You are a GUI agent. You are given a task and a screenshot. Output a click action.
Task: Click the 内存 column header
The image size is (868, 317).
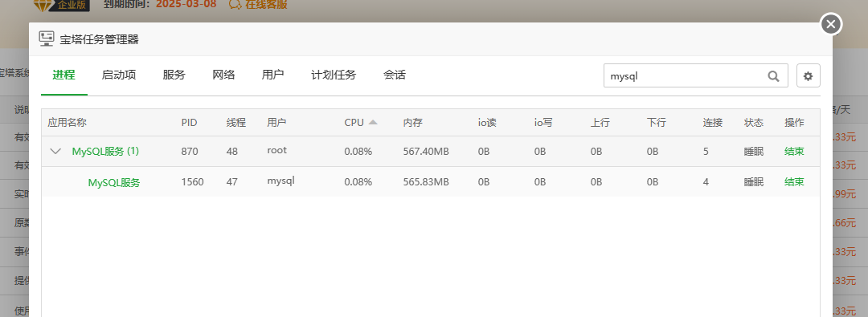[x=413, y=123]
